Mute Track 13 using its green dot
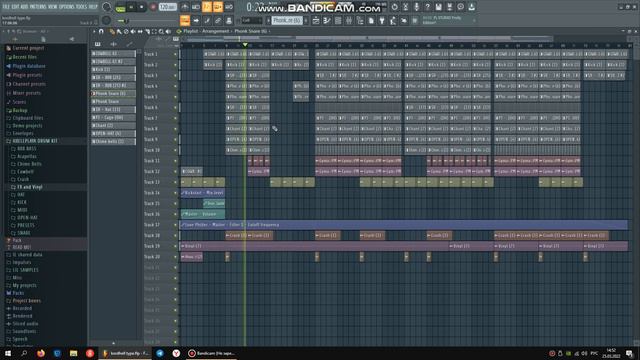 176,182
